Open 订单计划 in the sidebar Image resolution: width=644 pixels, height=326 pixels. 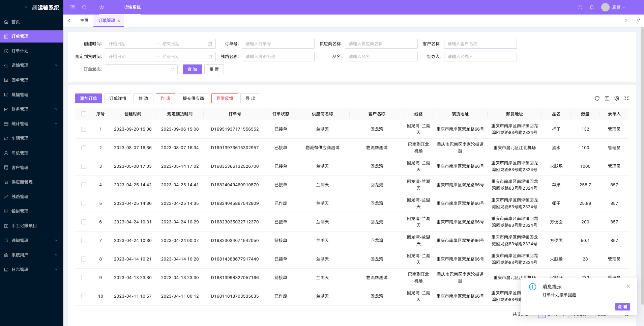[31, 51]
